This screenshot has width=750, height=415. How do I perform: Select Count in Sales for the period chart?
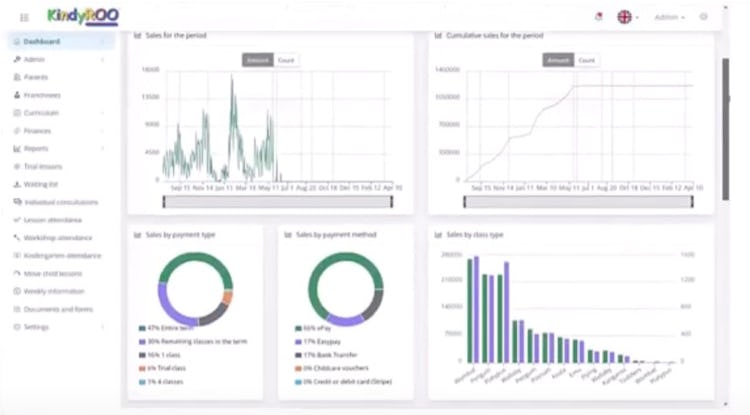286,60
